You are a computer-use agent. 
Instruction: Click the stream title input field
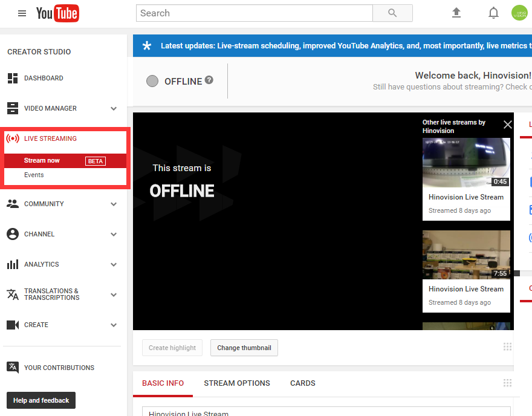pos(326,411)
